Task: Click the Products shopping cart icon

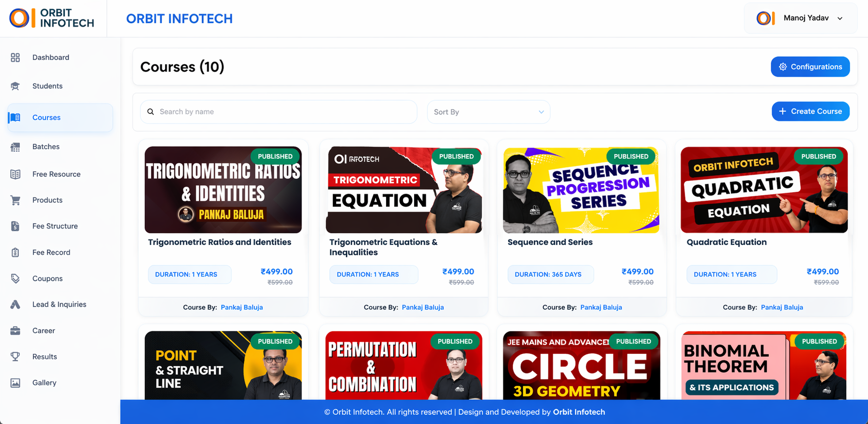Action: 15,200
